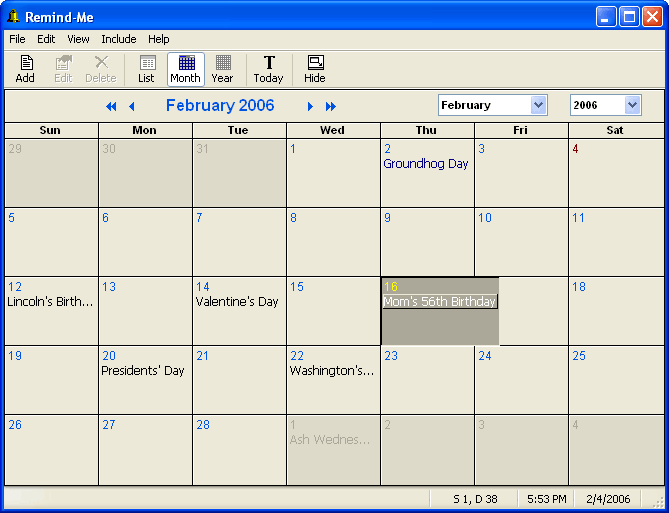Select the Month view button

click(x=186, y=69)
